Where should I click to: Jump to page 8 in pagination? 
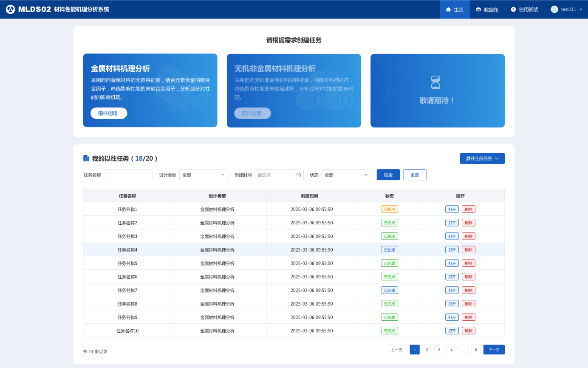[x=476, y=350]
